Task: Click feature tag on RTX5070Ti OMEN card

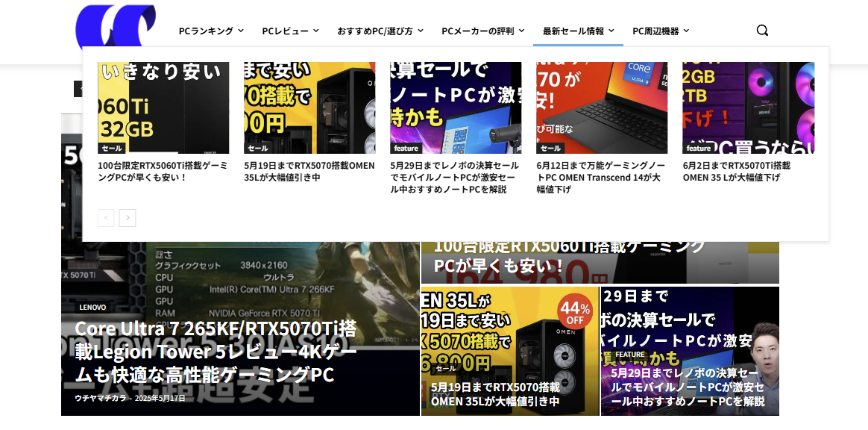Action: pyautogui.click(x=699, y=148)
